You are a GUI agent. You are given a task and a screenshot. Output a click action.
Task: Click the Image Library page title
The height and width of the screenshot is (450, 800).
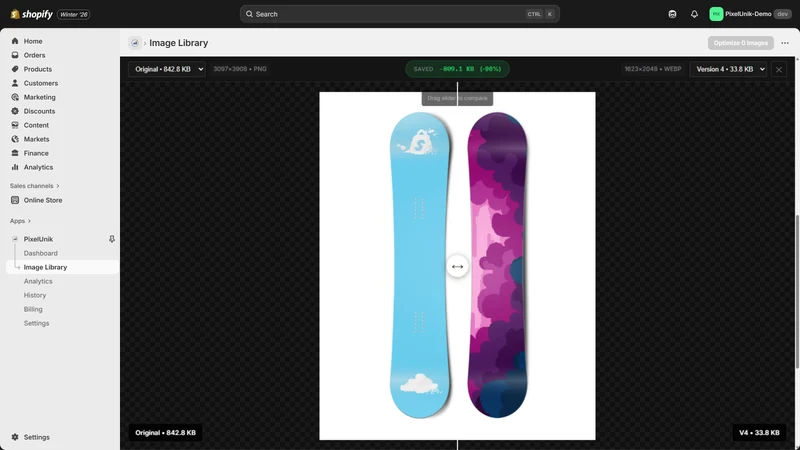(x=179, y=43)
